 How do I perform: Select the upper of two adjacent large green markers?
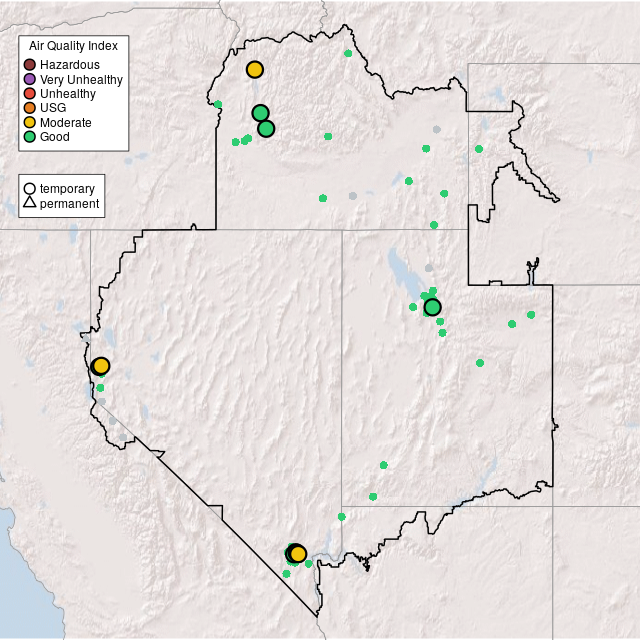(x=260, y=113)
